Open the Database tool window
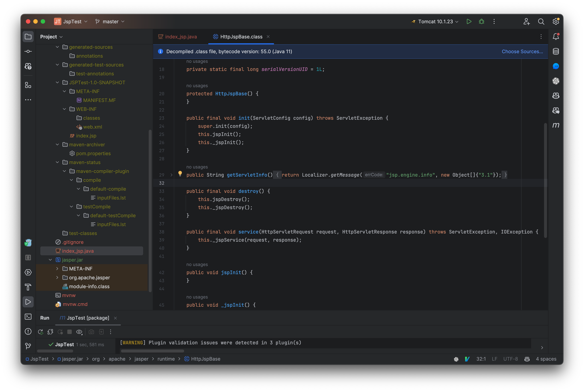Viewport: 584px width, 392px height. [x=556, y=52]
